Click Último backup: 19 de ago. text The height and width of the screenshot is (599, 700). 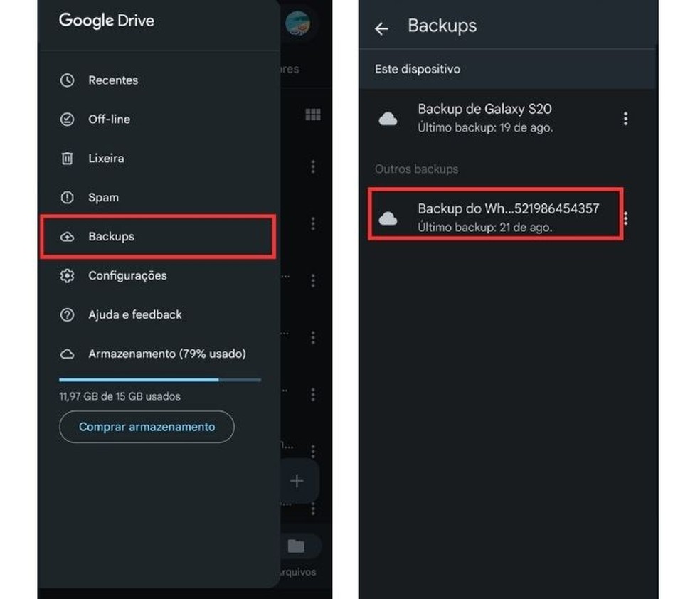(x=485, y=127)
